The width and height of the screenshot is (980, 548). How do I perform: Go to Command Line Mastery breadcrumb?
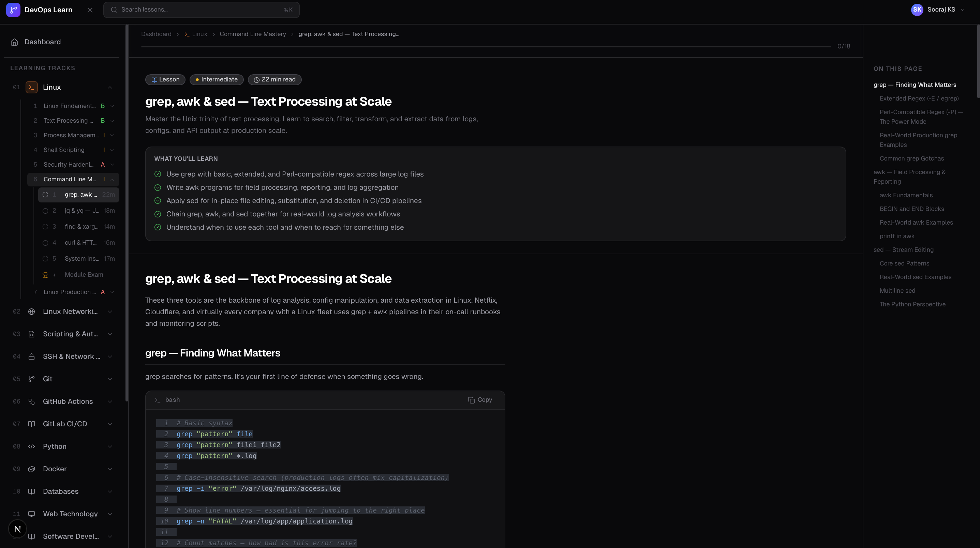(253, 34)
